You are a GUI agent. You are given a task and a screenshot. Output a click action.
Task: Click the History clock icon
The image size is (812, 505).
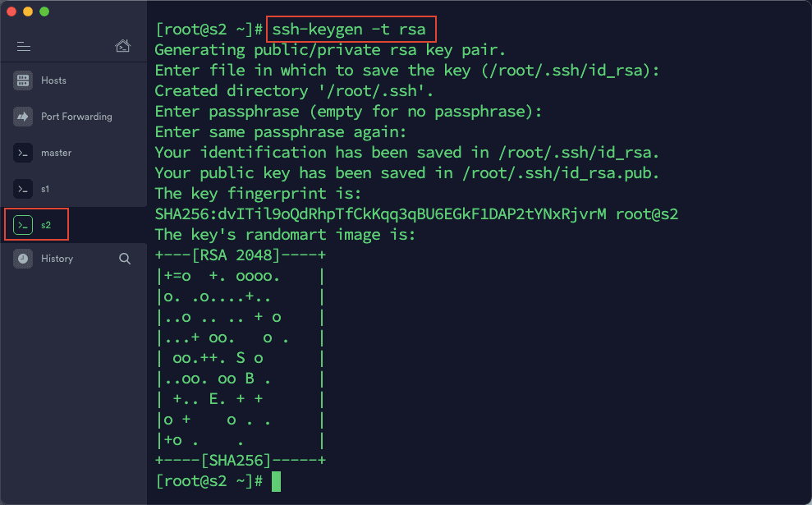tap(23, 259)
